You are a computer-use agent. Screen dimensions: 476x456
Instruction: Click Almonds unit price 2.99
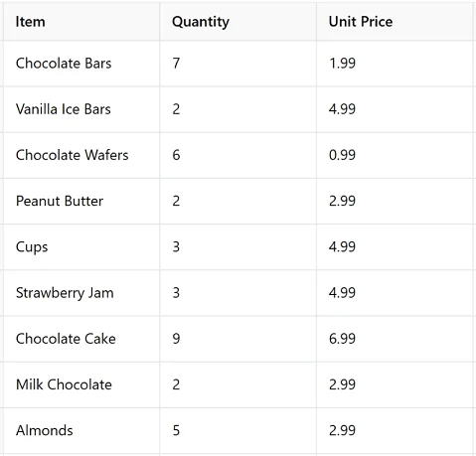pos(395,430)
